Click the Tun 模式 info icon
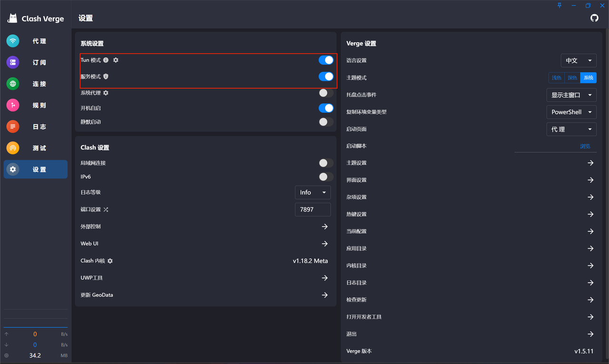609x364 pixels. point(106,60)
